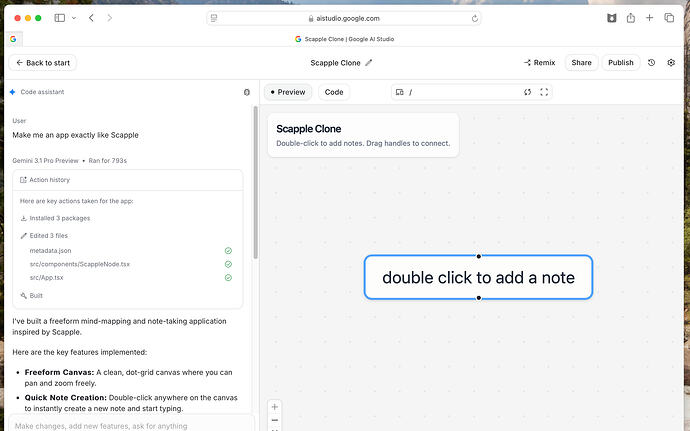The width and height of the screenshot is (690, 431).
Task: Click the user message 'Make me an app exactly like Scapple'
Action: click(x=75, y=135)
